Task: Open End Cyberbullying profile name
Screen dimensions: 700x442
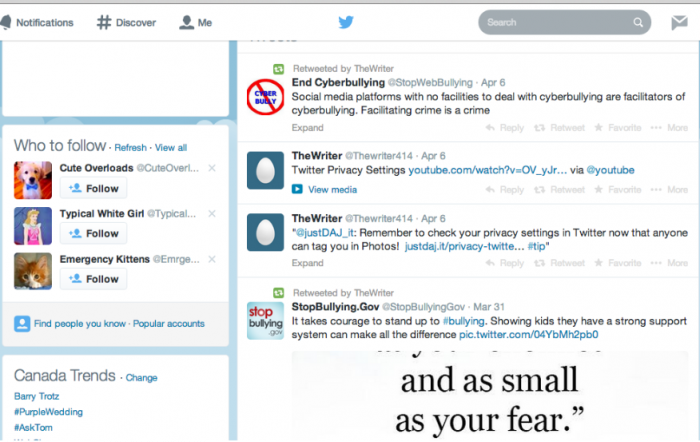Action: [x=338, y=83]
